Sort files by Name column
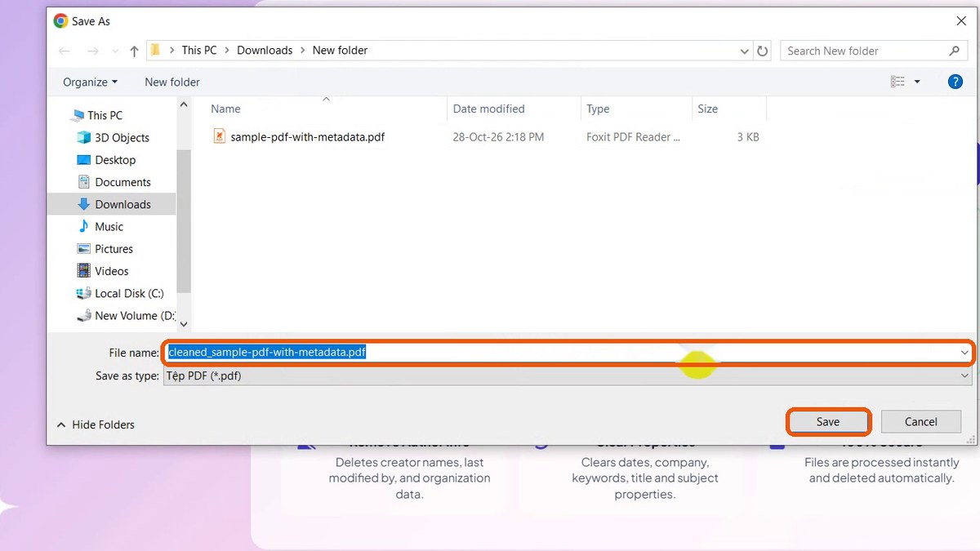 pos(225,109)
